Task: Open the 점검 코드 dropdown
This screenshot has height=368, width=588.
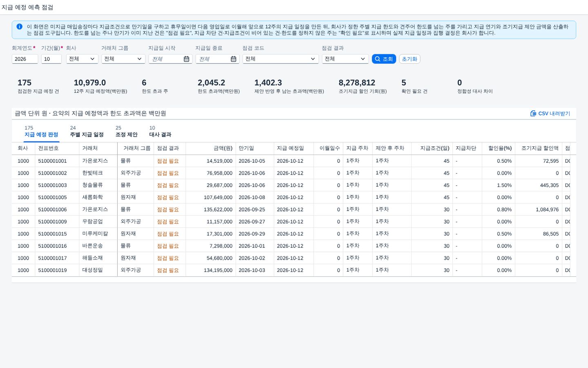Action: tap(281, 59)
